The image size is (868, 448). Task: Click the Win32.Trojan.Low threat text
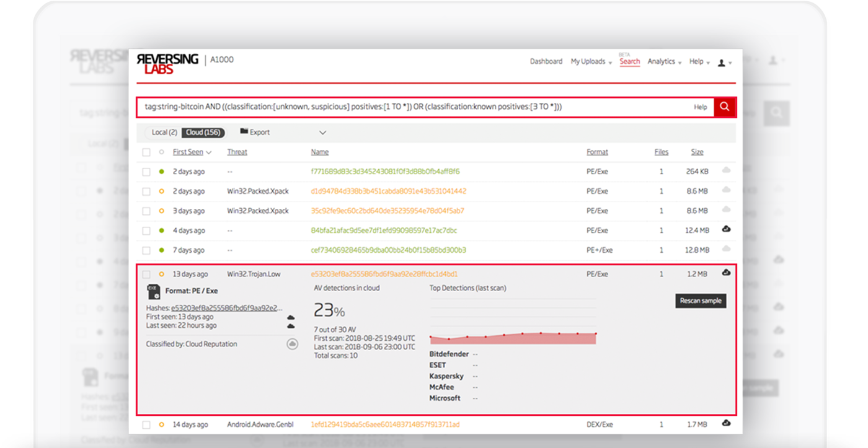click(x=252, y=274)
